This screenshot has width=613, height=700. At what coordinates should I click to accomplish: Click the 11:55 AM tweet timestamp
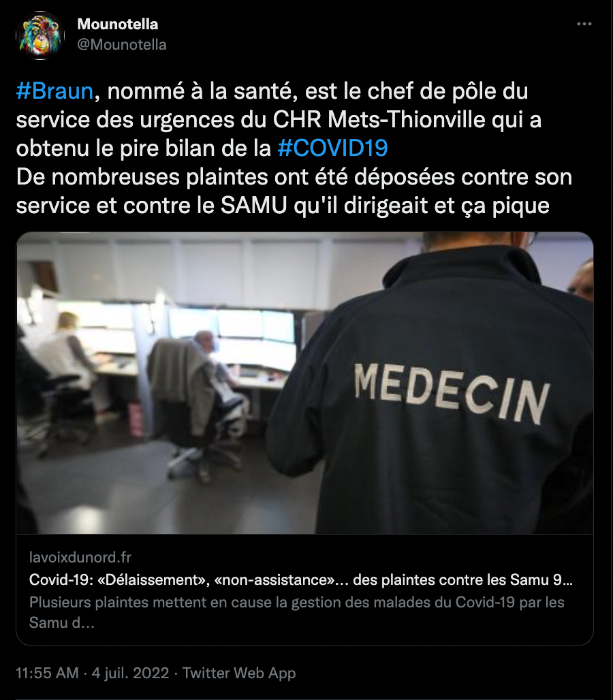[47, 673]
